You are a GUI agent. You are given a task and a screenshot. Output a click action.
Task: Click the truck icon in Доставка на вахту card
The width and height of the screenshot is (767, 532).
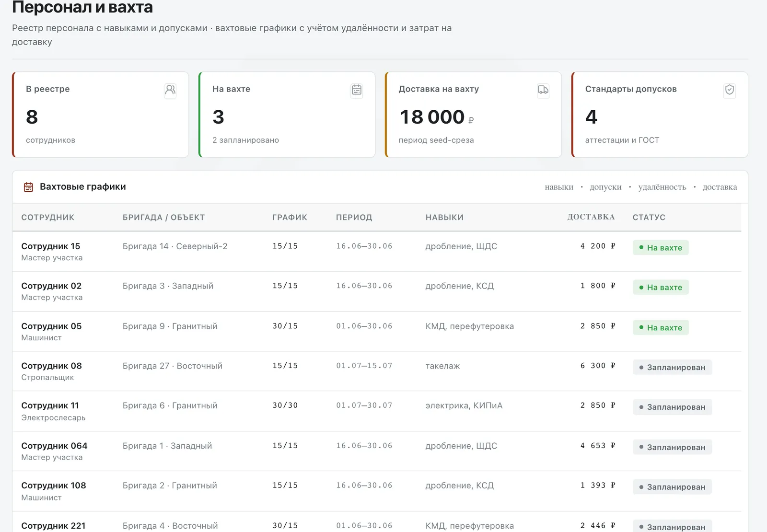(543, 90)
